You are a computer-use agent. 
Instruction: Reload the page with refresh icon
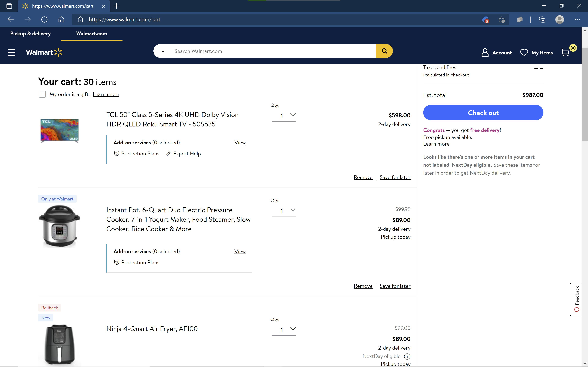(44, 19)
